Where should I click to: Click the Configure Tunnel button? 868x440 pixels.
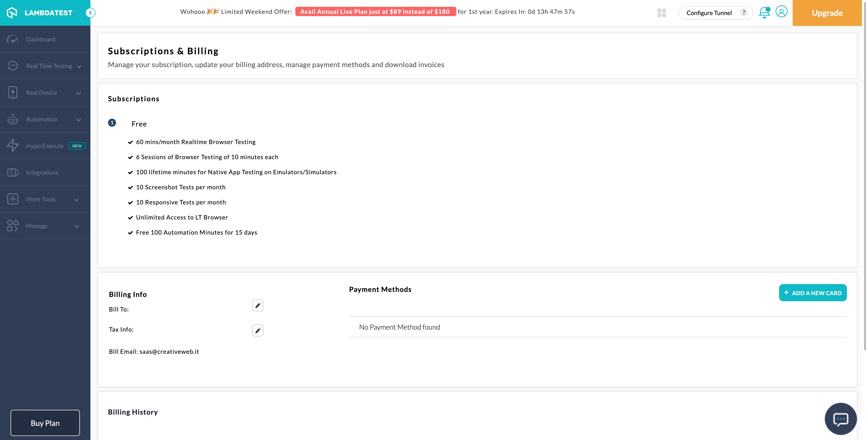pyautogui.click(x=716, y=13)
